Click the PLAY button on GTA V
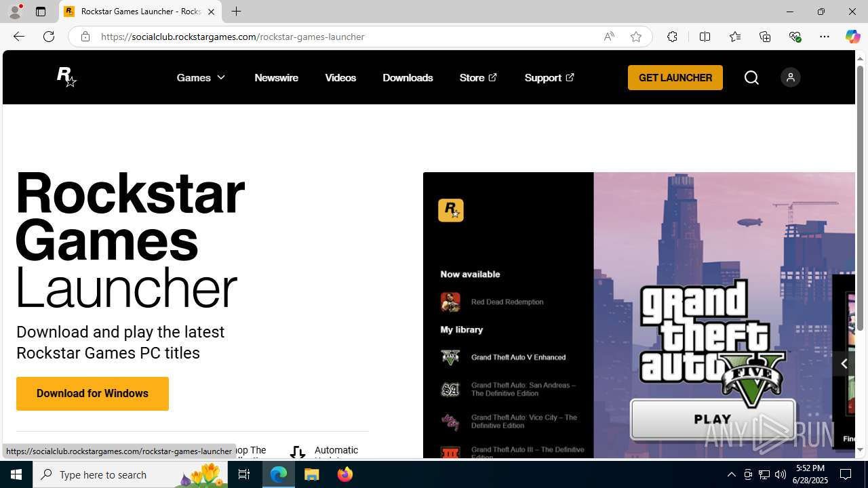 pyautogui.click(x=713, y=420)
